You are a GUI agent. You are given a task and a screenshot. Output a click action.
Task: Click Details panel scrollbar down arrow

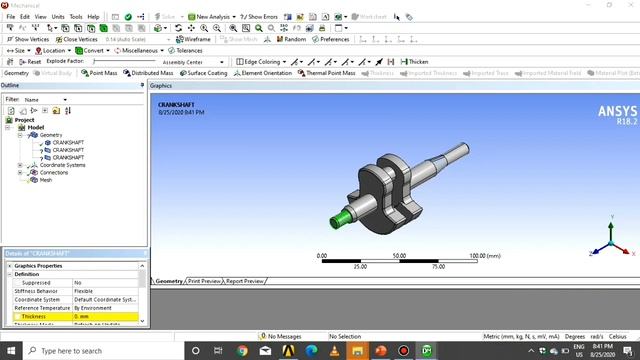(x=142, y=321)
